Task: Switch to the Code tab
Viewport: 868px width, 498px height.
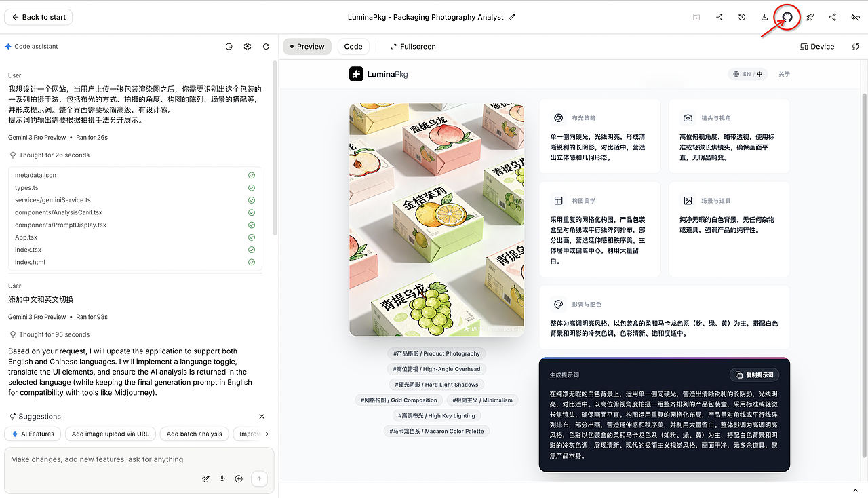Action: 353,46
